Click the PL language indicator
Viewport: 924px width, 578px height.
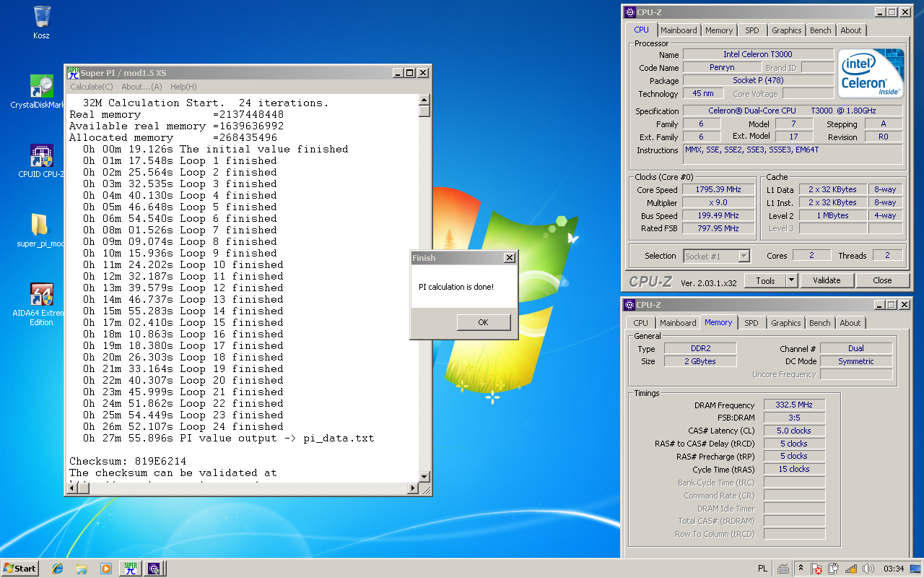(762, 569)
